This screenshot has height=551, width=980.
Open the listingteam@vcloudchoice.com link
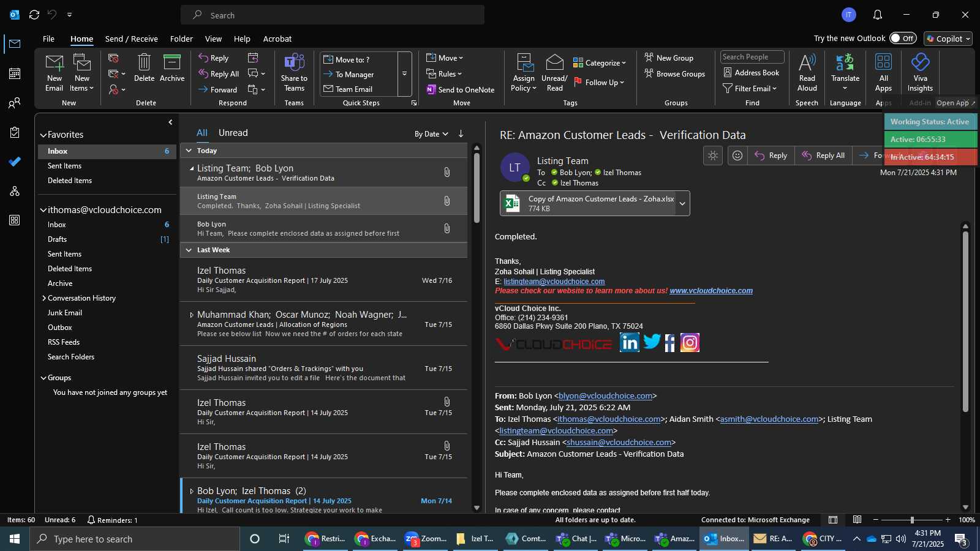pos(554,282)
